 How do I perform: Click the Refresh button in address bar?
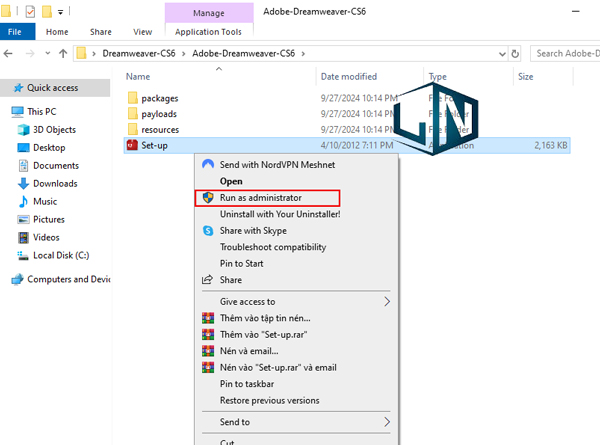(x=515, y=54)
